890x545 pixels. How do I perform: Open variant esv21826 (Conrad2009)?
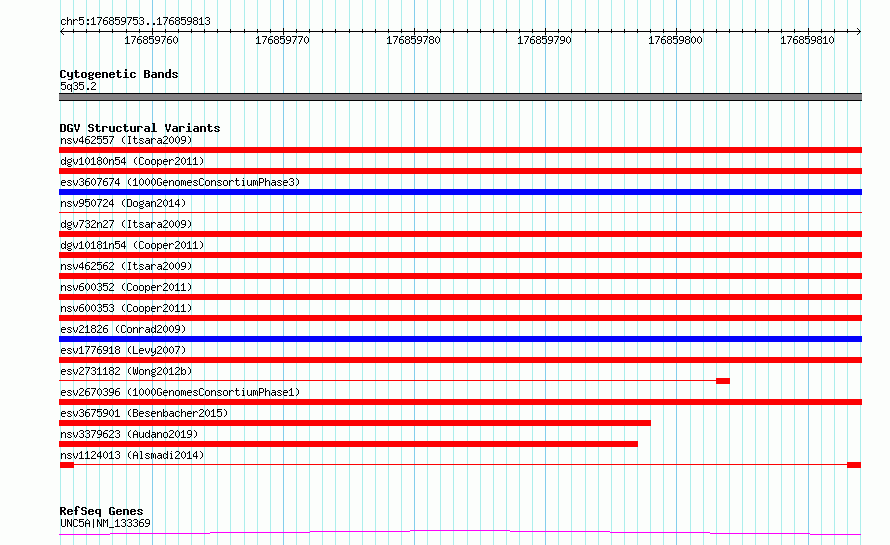click(123, 329)
